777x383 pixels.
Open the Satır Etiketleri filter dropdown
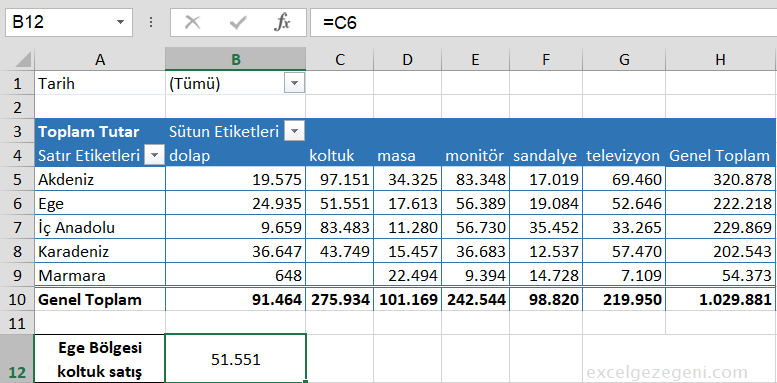pyautogui.click(x=154, y=156)
